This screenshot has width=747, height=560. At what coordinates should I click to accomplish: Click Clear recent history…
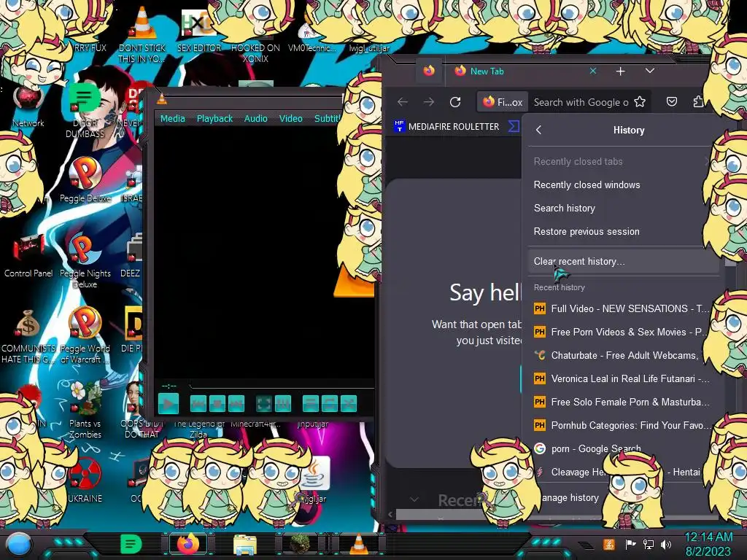pyautogui.click(x=623, y=262)
